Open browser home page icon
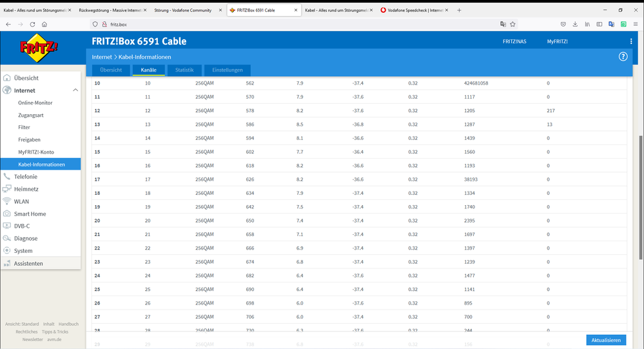644x349 pixels. click(x=44, y=25)
